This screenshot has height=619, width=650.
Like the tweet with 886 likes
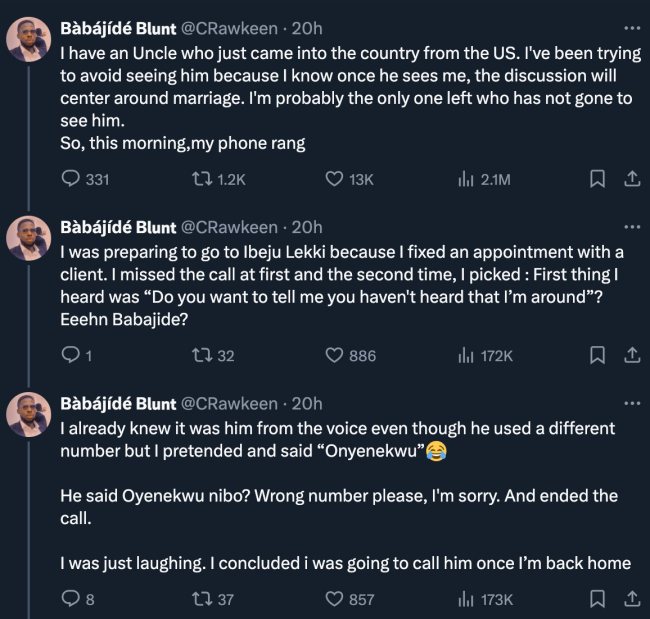click(336, 354)
